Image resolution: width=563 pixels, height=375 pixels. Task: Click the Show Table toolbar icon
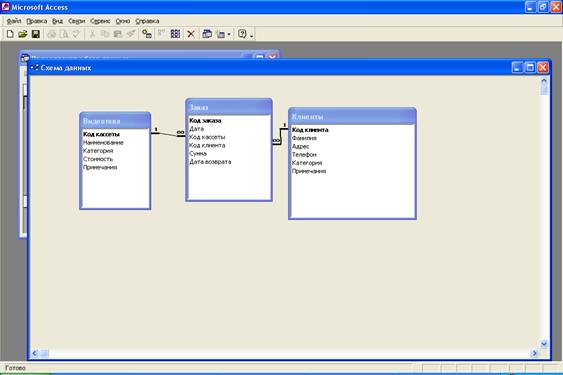(147, 34)
